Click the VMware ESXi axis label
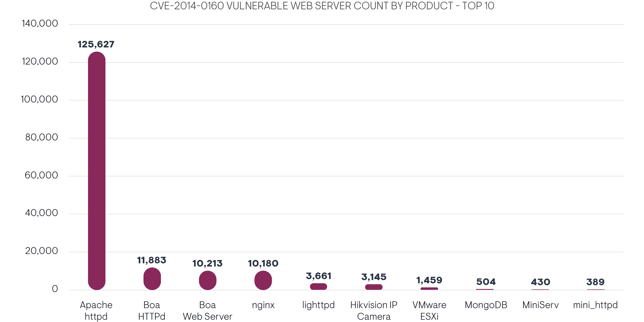This screenshot has width=644, height=322. tap(429, 311)
